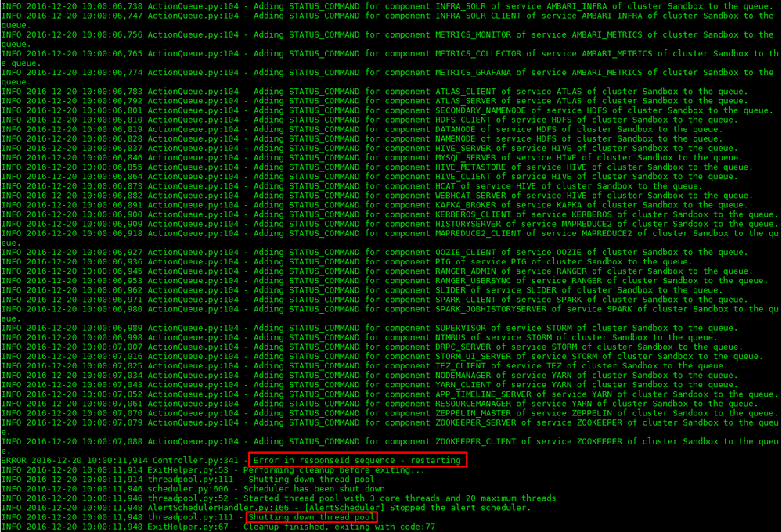
Task: Select the SECONDARY_NAMENODE status command line
Action: point(235,110)
